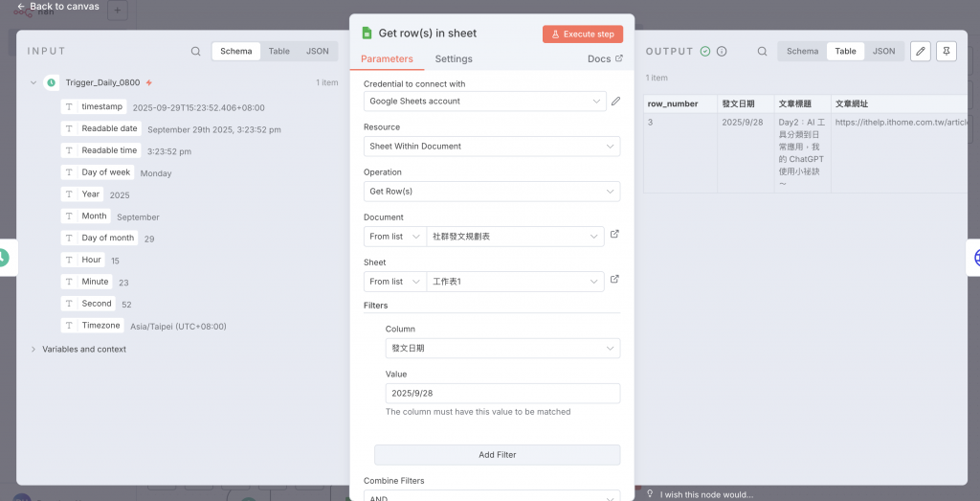Click the Hour field chip
The width and height of the screenshot is (980, 501).
click(83, 260)
